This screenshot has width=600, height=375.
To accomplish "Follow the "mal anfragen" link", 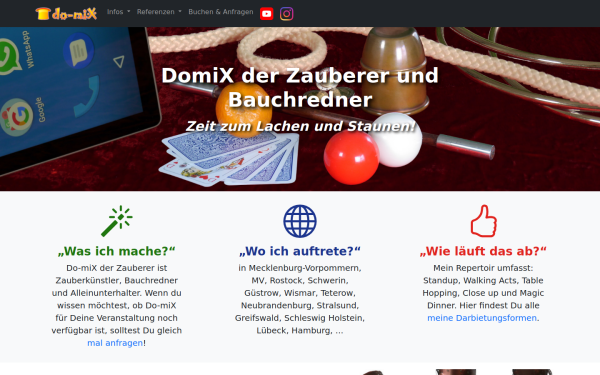I will (115, 343).
